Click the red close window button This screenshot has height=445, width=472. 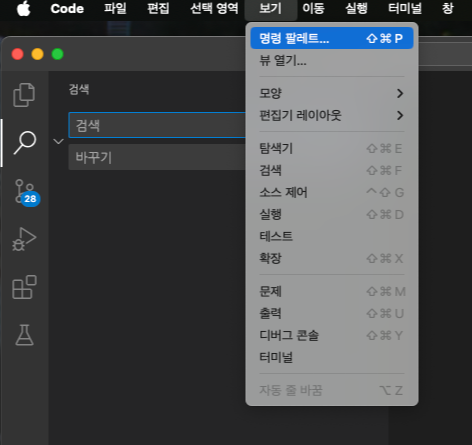[x=17, y=54]
